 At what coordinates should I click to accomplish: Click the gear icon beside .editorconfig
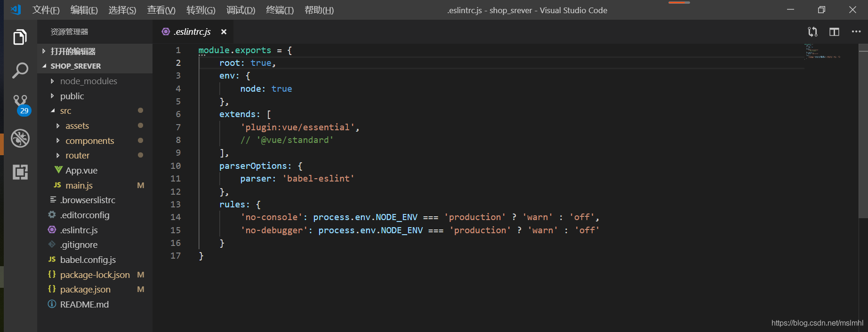(x=52, y=214)
